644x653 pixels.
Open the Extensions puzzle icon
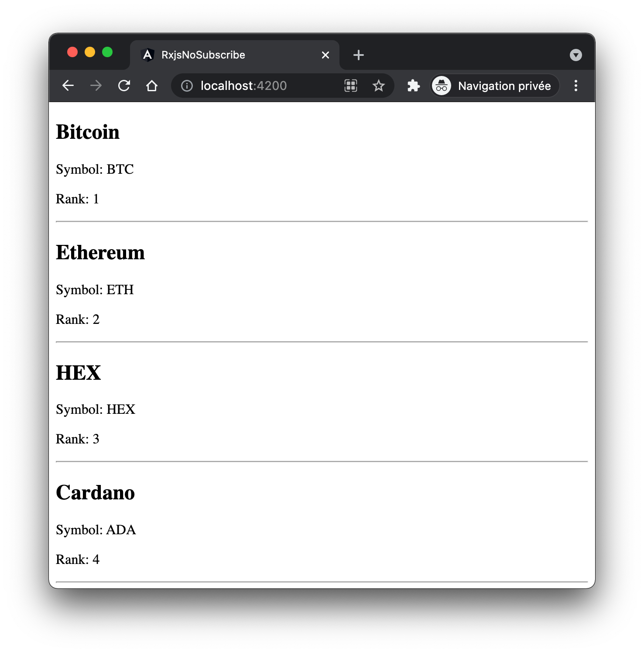coord(413,86)
